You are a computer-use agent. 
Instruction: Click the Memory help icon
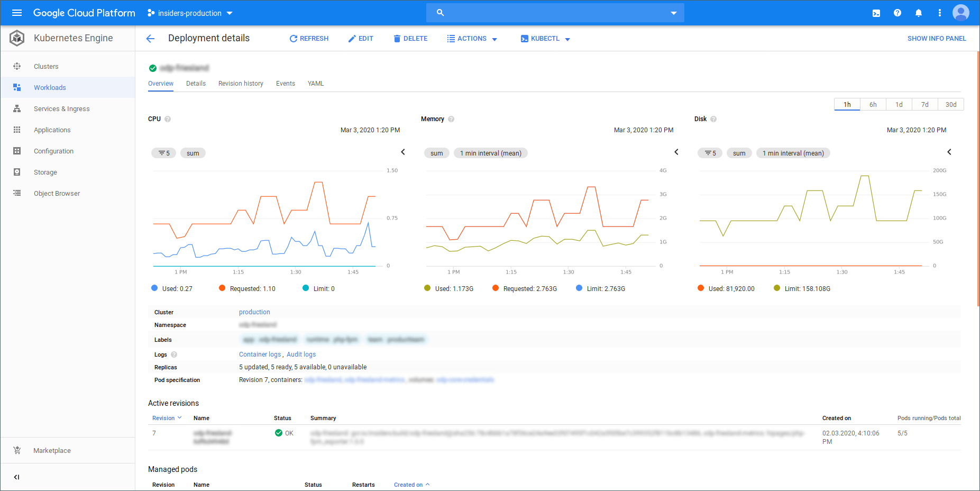point(451,119)
